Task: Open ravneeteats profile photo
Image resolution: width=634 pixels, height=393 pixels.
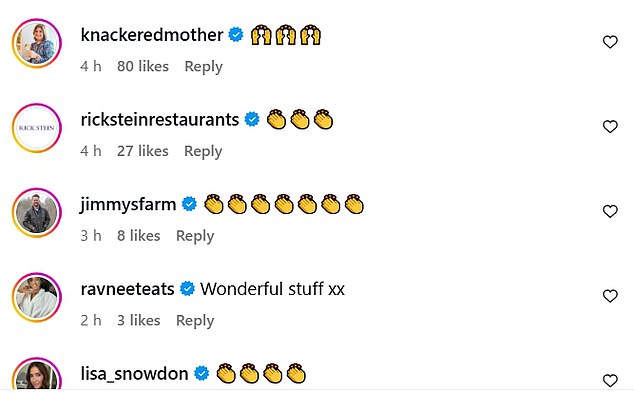Action: point(37,297)
